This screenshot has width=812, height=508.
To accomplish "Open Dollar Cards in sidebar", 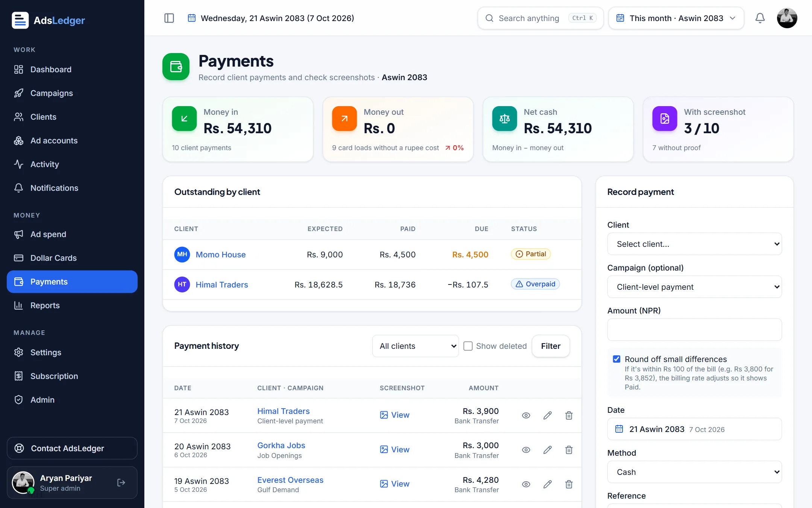I will pos(72,258).
